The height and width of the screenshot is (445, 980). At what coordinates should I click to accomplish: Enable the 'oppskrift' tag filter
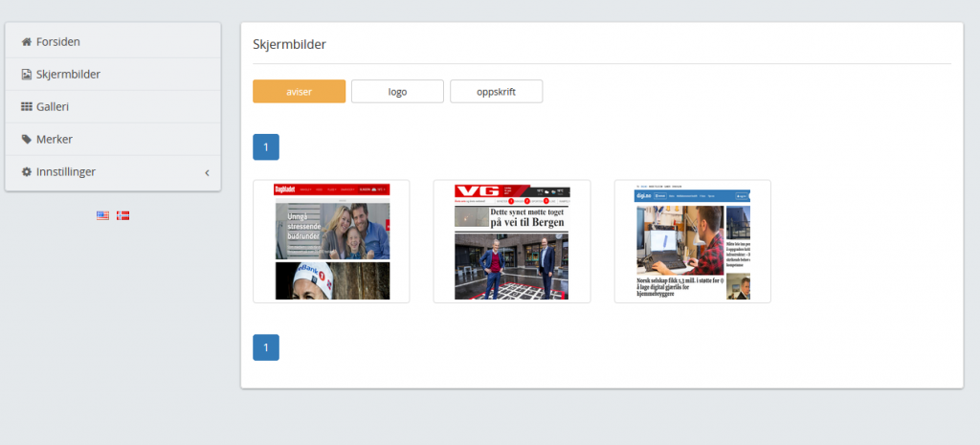(x=496, y=91)
